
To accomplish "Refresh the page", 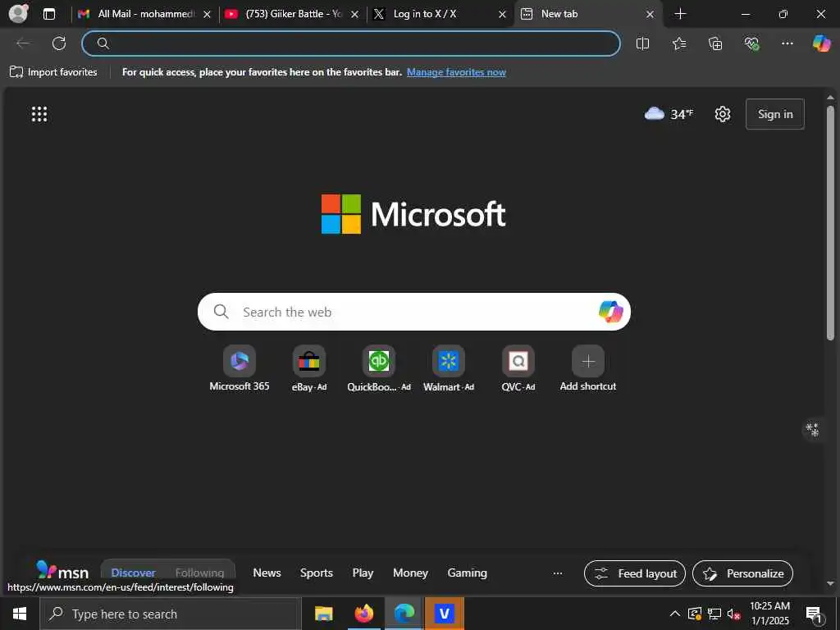I will [59, 43].
